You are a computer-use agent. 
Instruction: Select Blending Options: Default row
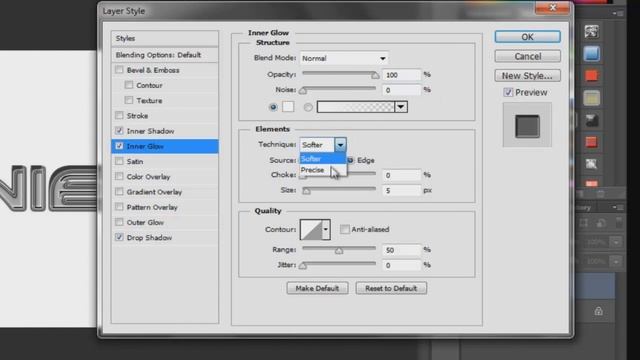[x=165, y=55]
